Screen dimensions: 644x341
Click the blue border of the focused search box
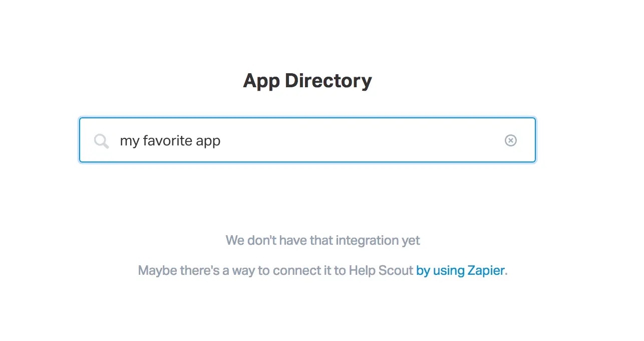click(307, 118)
